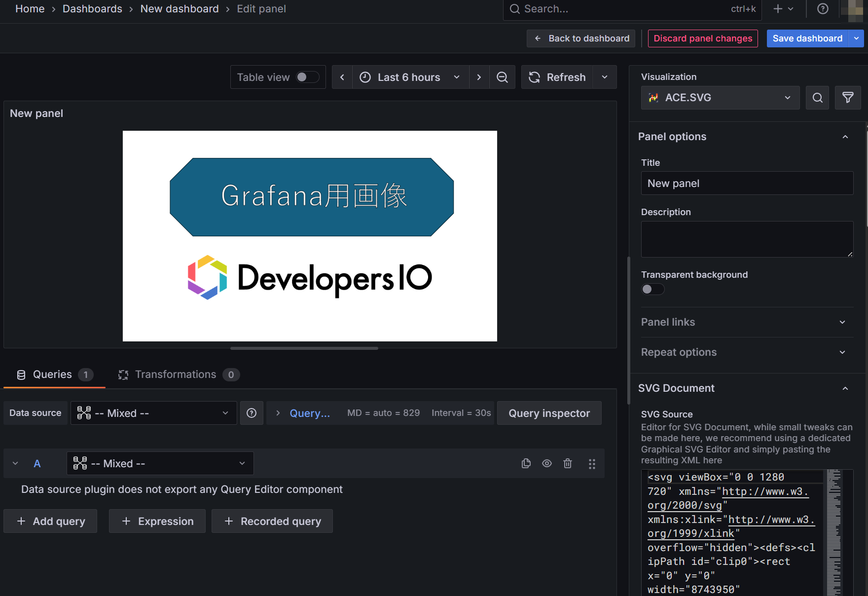Open data source help icon

click(252, 413)
